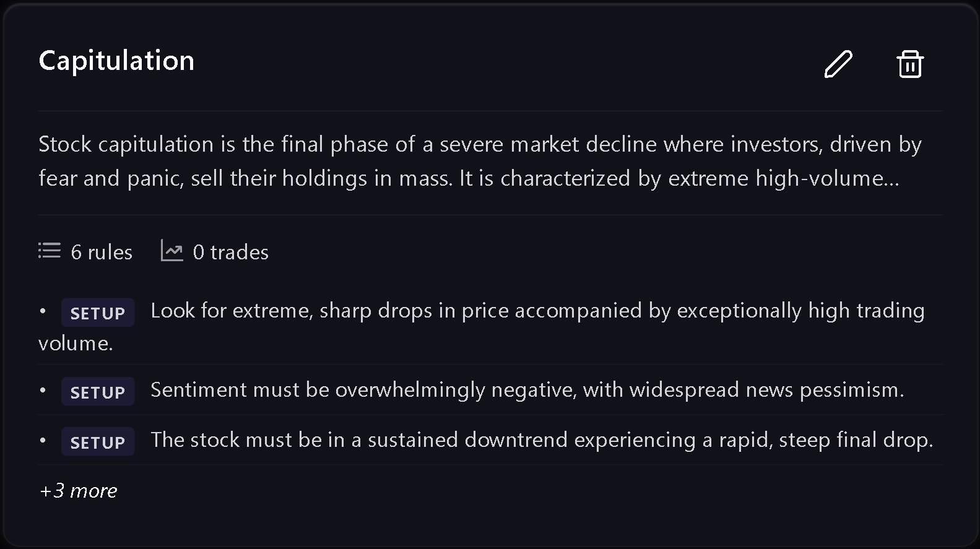980x549 pixels.
Task: Select the SETUP badge on the sustained downtrend rule
Action: [x=98, y=442]
